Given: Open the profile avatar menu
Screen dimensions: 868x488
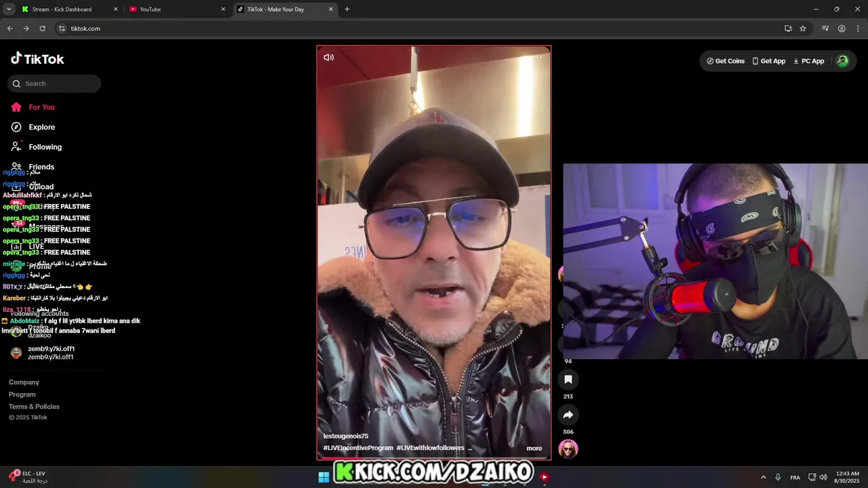Looking at the screenshot, I should 842,61.
